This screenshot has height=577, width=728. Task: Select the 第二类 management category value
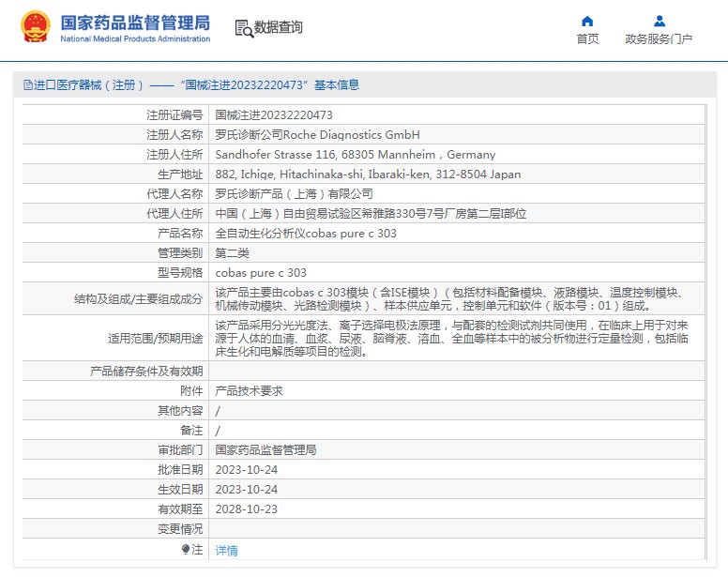click(232, 253)
